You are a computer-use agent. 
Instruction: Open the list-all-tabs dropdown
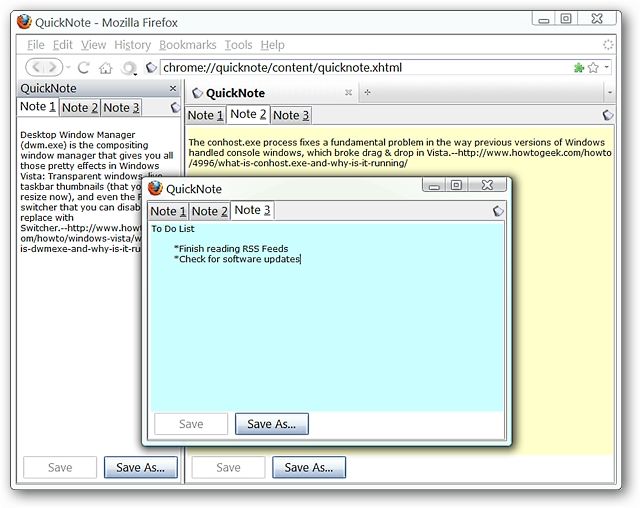[609, 93]
